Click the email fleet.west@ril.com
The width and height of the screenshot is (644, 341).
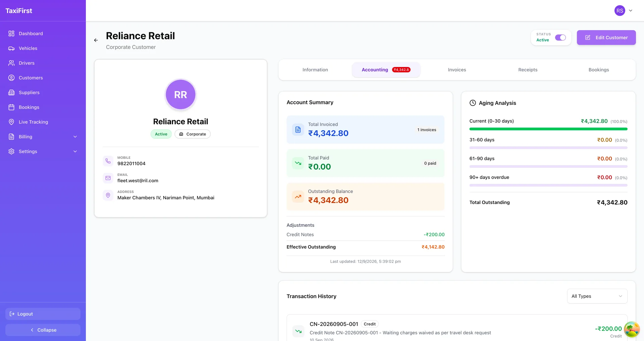(x=138, y=181)
